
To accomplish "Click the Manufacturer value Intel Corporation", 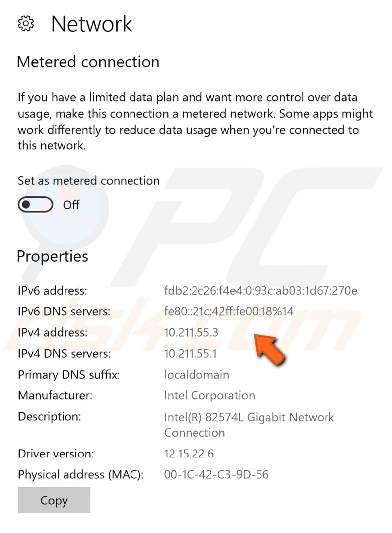I will click(209, 395).
